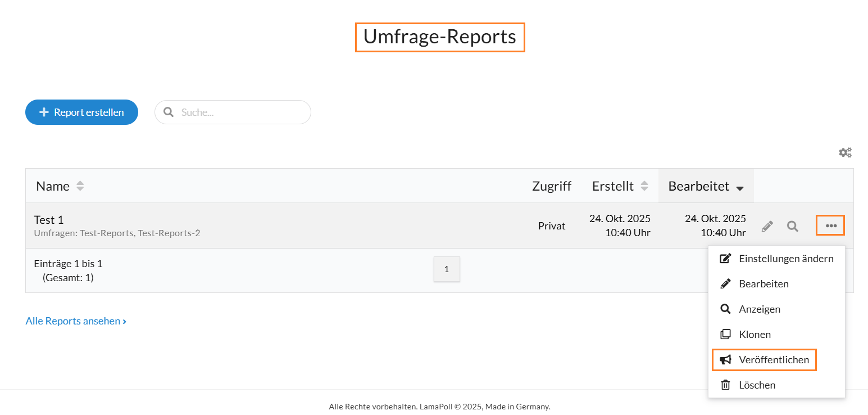The width and height of the screenshot is (868, 415).
Task: Click the megaphone icon next to Veröffentlichen
Action: pos(725,359)
